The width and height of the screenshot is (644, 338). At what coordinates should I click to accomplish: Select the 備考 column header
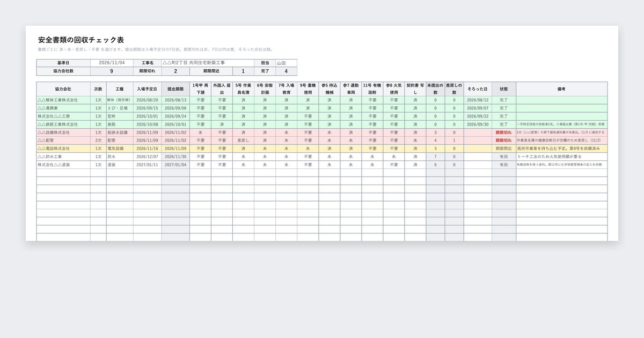(x=562, y=89)
